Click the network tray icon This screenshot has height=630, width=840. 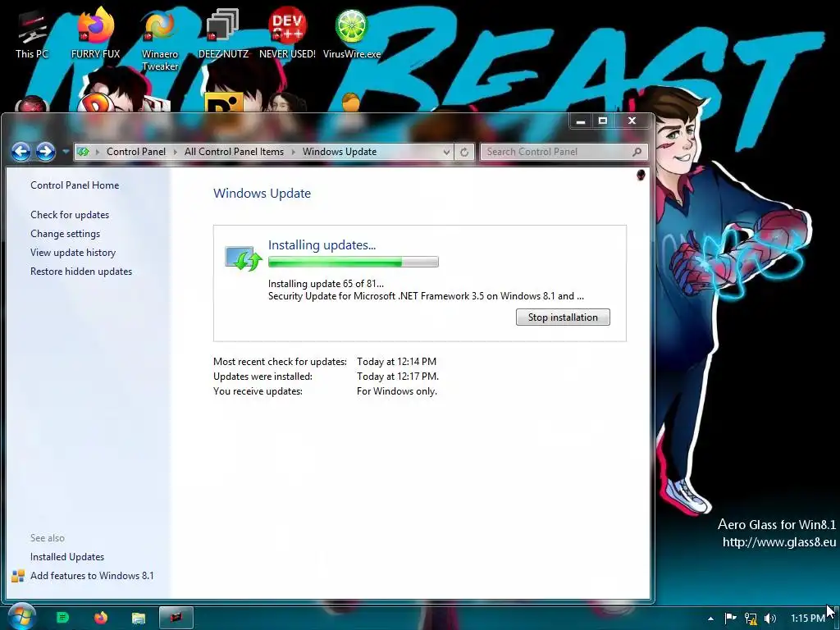[x=751, y=619]
